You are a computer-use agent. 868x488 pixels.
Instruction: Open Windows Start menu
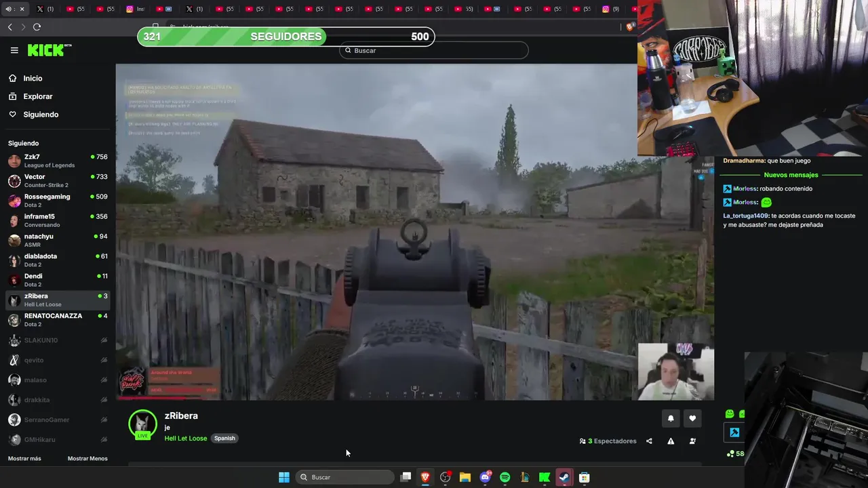point(284,477)
